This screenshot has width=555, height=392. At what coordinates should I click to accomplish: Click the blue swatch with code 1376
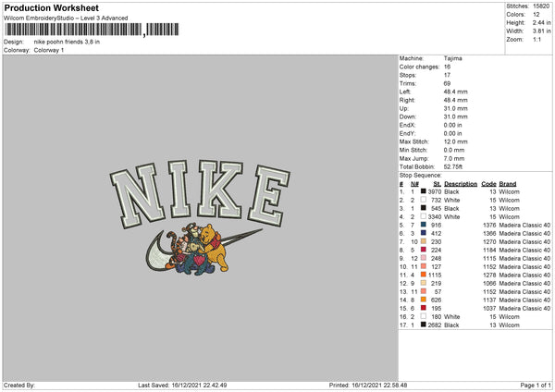424,225
